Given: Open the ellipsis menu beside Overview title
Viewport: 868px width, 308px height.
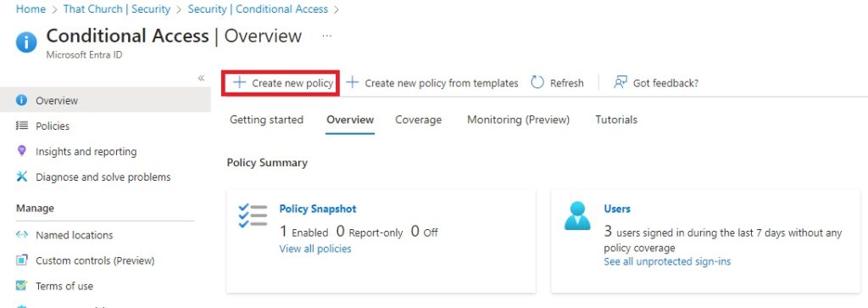Looking at the screenshot, I should (x=327, y=36).
